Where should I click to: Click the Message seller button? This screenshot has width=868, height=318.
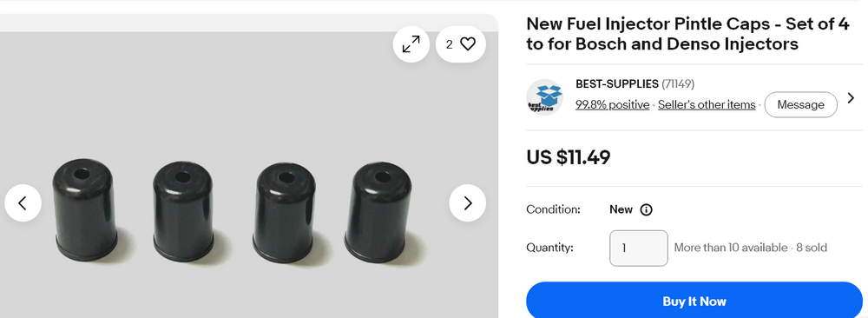pyautogui.click(x=800, y=105)
